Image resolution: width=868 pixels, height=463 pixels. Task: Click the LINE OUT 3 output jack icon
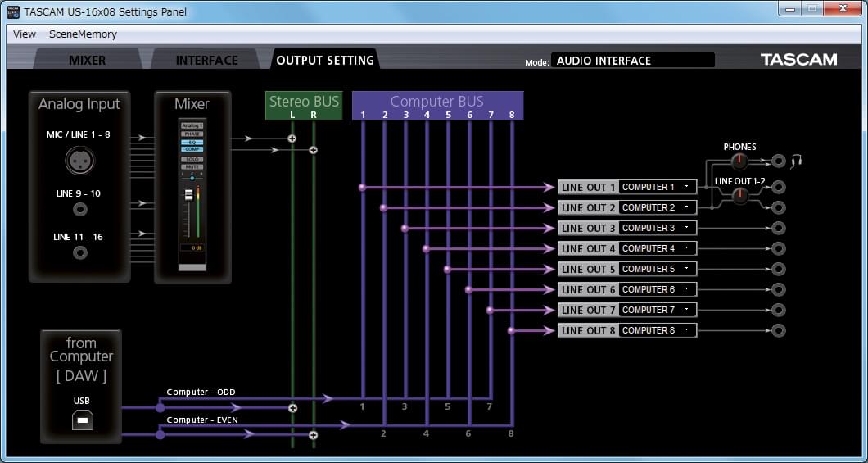[x=778, y=228]
